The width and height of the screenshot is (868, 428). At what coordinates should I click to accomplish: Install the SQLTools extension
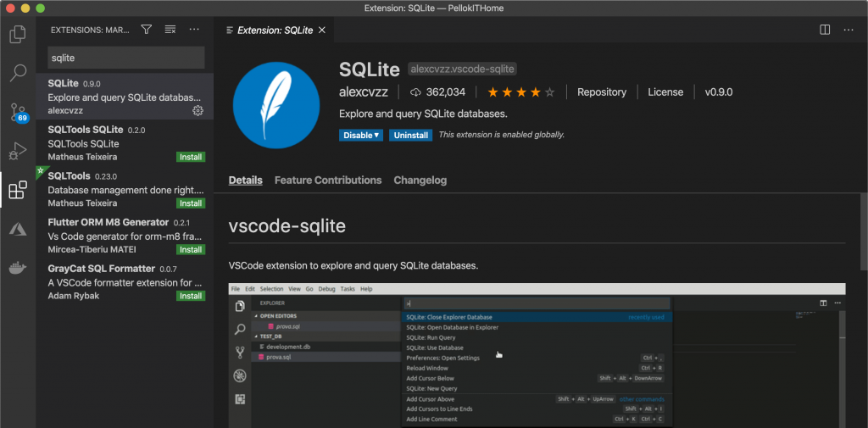191,203
